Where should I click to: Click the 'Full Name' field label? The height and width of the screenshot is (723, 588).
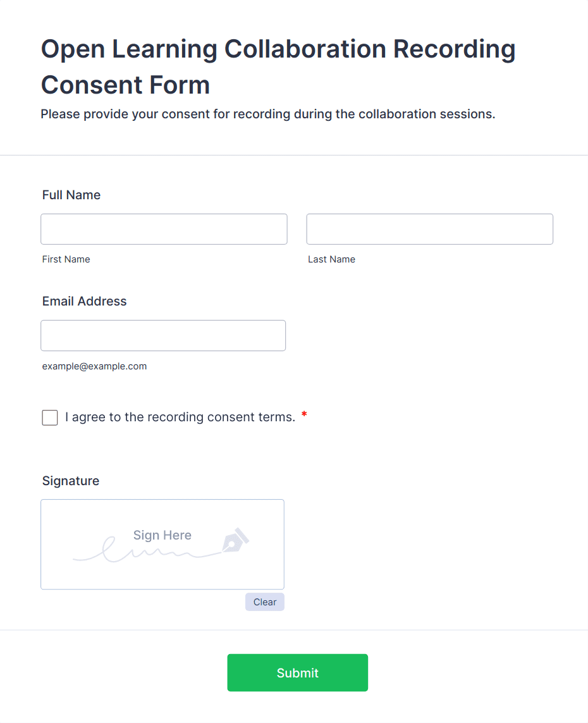click(71, 195)
